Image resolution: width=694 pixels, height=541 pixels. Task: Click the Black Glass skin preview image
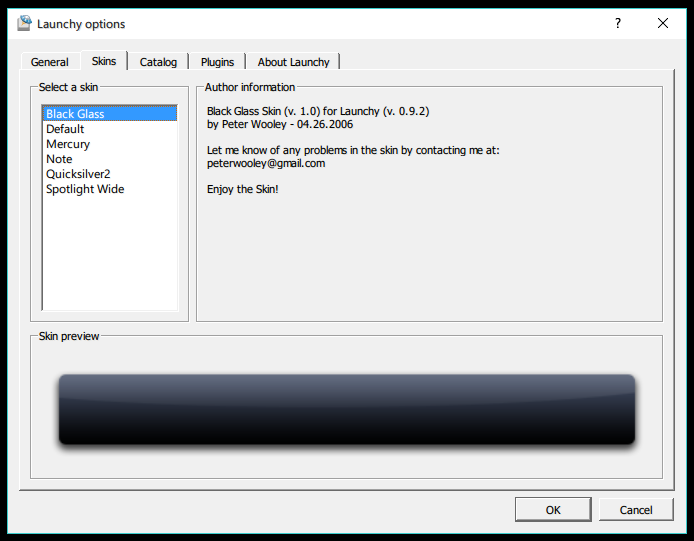(346, 409)
